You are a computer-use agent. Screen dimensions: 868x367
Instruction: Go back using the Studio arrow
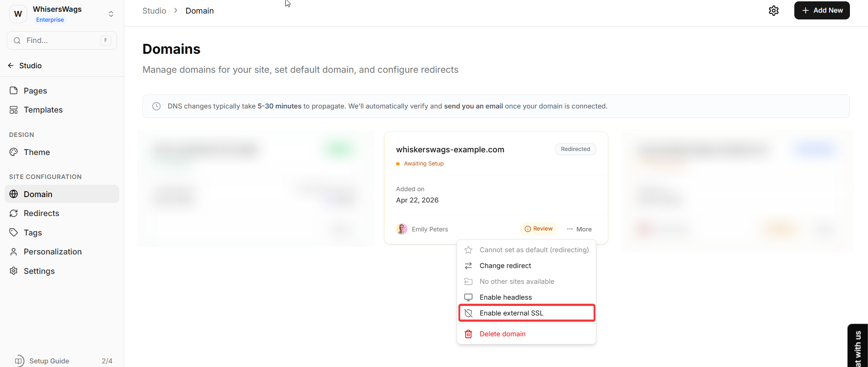[x=11, y=66]
